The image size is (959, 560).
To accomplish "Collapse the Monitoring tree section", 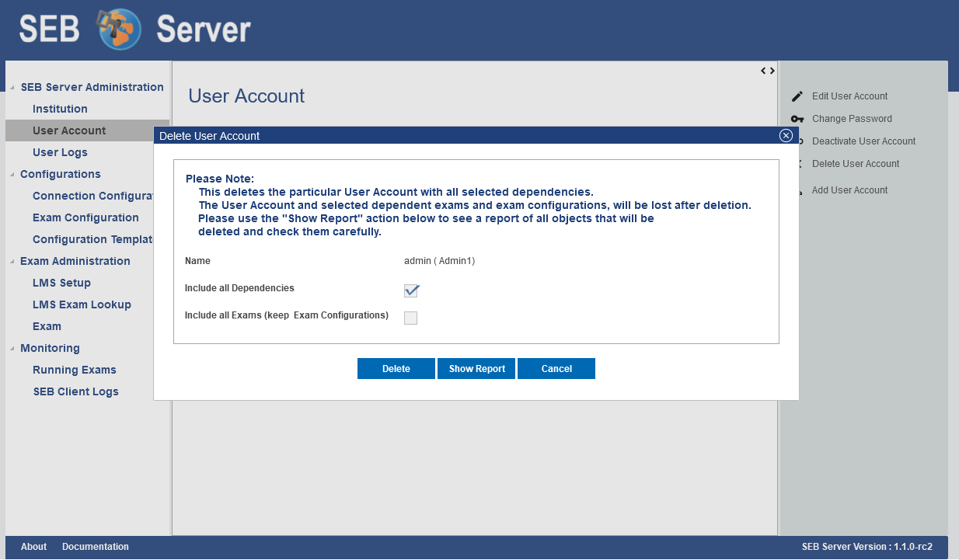I will click(x=12, y=349).
